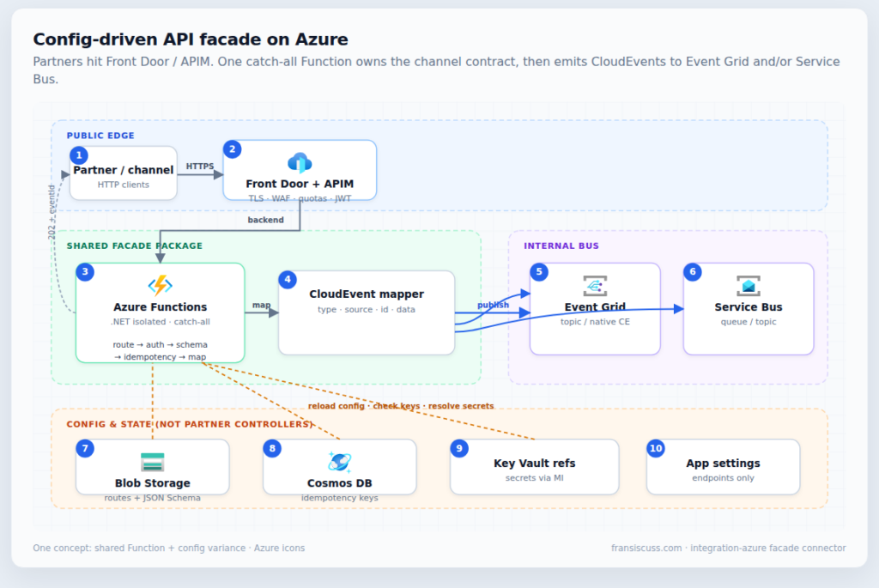Viewport: 879px width, 588px height.
Task: Select the App settings node
Action: [x=723, y=467]
